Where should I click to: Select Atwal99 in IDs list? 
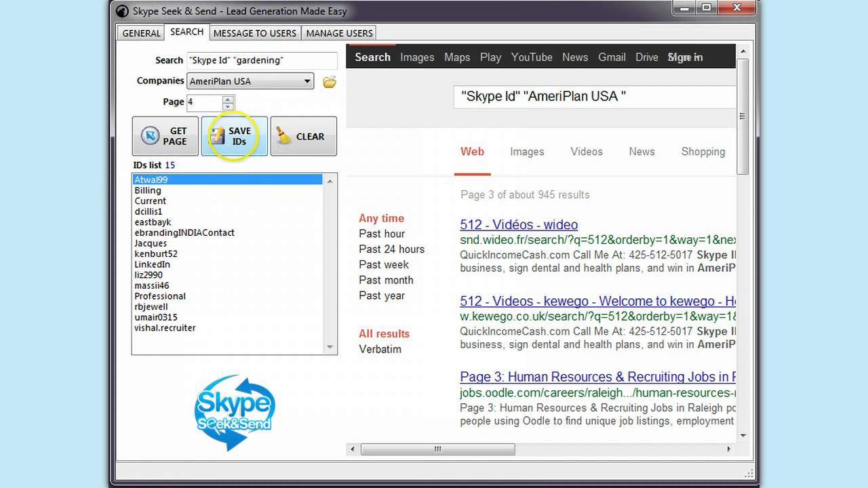coord(227,180)
